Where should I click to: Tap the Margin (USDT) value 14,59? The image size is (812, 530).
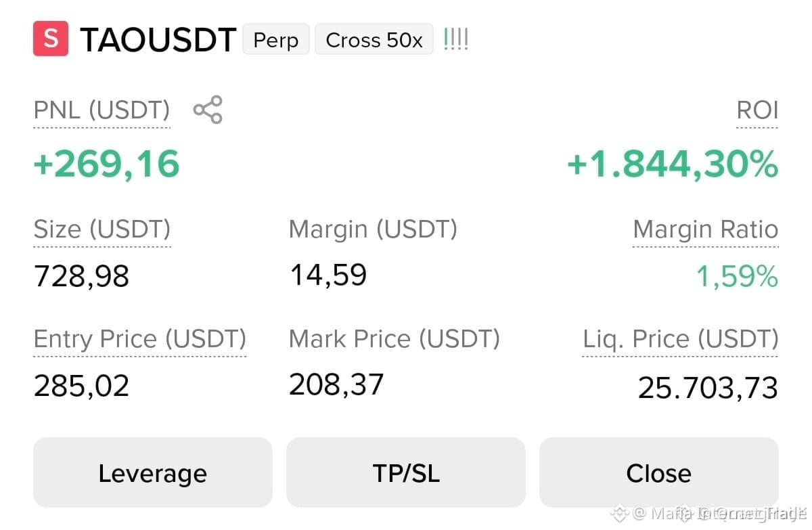(329, 275)
